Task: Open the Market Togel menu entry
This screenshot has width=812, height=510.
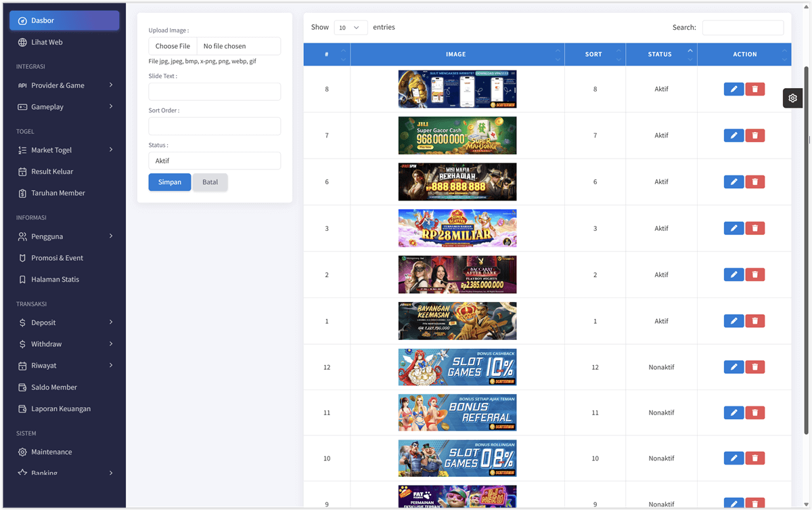Action: pos(64,150)
